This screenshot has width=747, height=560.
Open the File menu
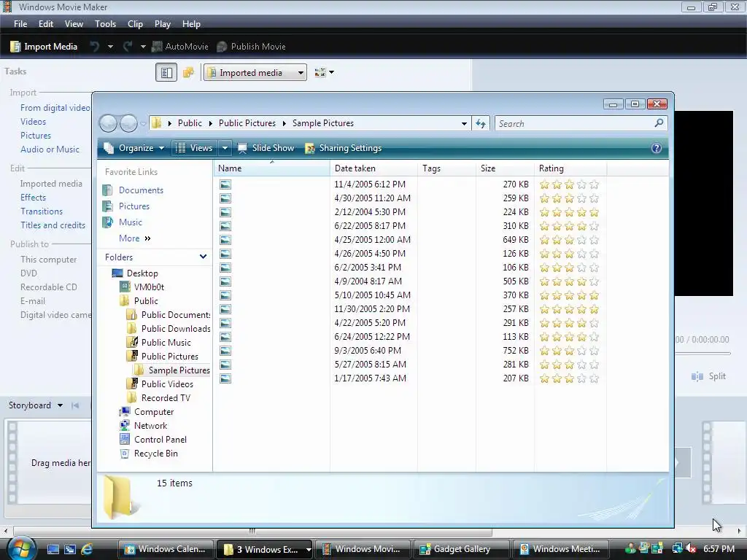20,24
